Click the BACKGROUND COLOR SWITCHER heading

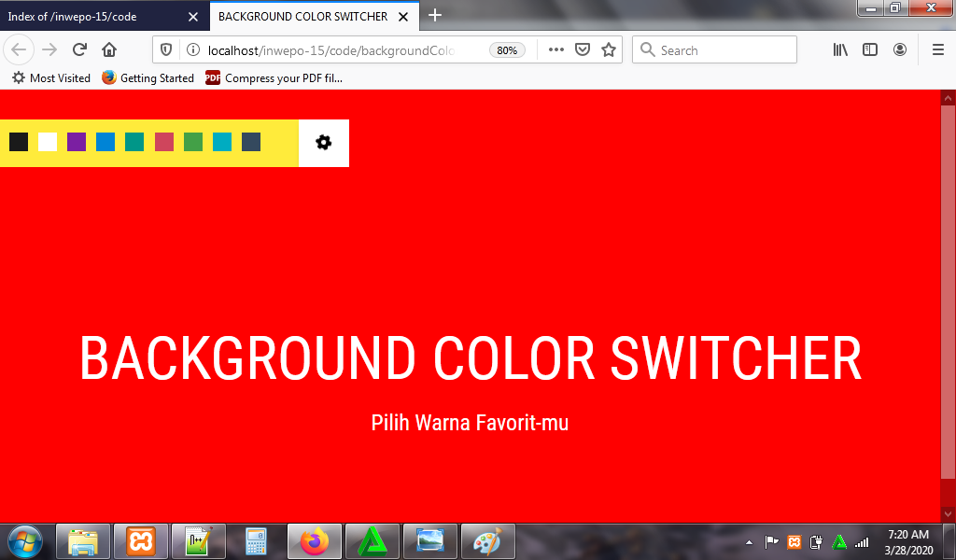[471, 358]
